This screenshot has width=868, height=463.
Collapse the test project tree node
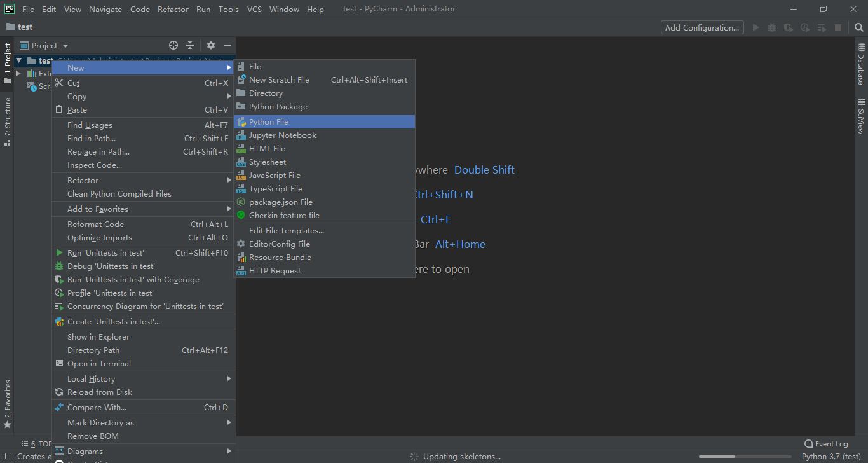(19, 60)
